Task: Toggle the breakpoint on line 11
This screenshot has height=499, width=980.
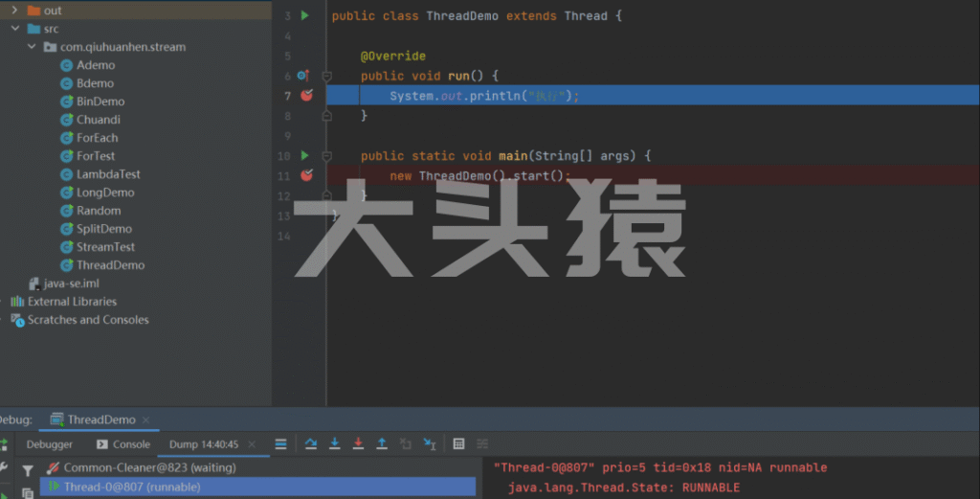Action: (x=307, y=175)
